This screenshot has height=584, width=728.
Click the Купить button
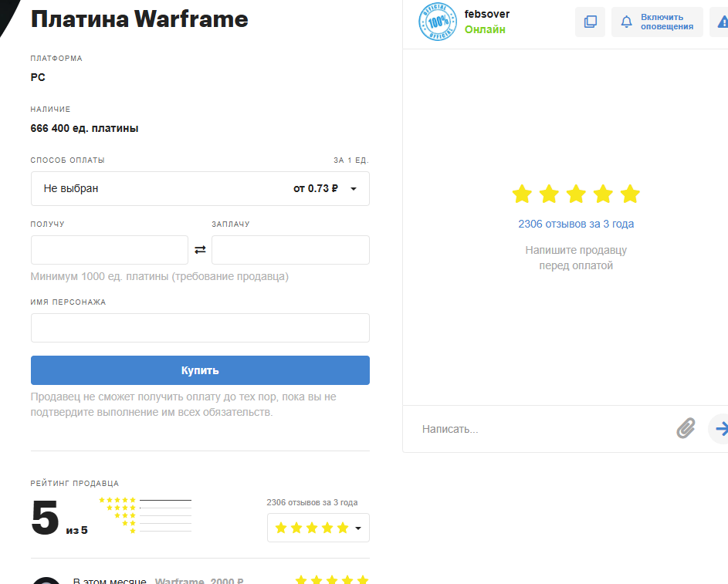(x=200, y=370)
